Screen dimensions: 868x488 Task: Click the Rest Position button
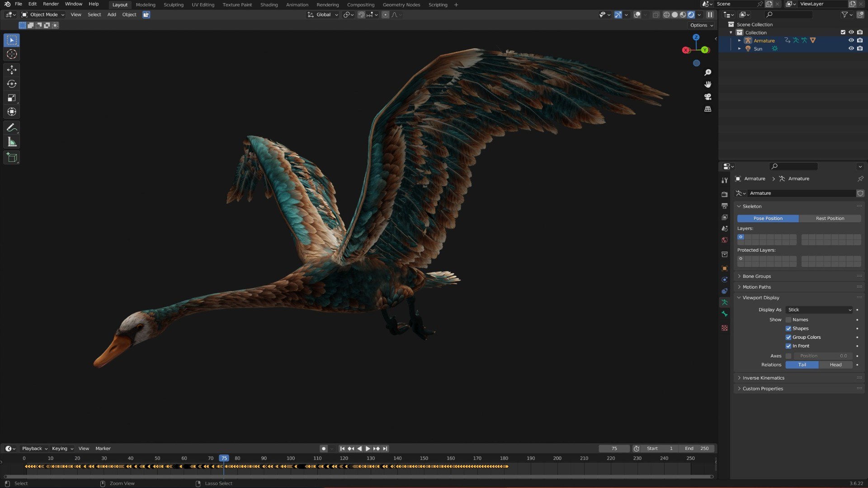pyautogui.click(x=830, y=219)
